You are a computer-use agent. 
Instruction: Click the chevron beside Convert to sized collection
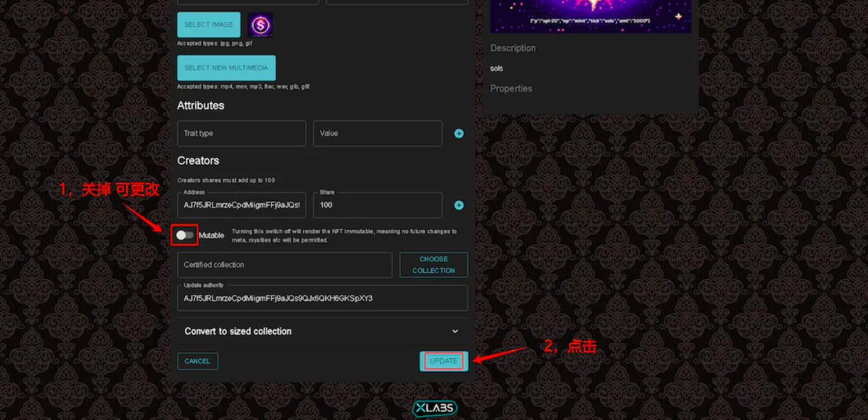point(455,331)
